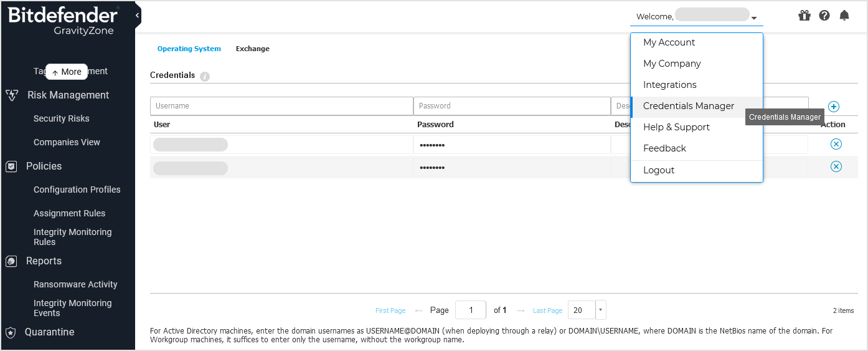Image resolution: width=868 pixels, height=351 pixels.
Task: Open Companies View in the sidebar
Action: pos(67,142)
